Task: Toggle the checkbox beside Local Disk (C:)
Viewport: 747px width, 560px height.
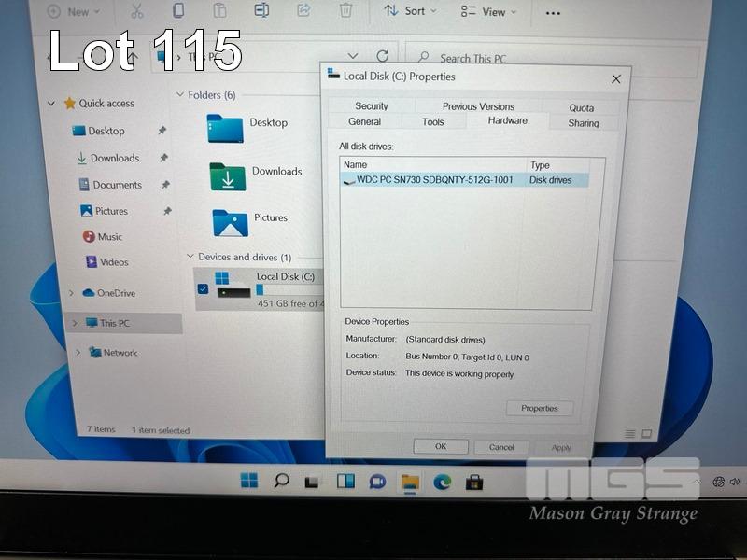Action: 204,289
